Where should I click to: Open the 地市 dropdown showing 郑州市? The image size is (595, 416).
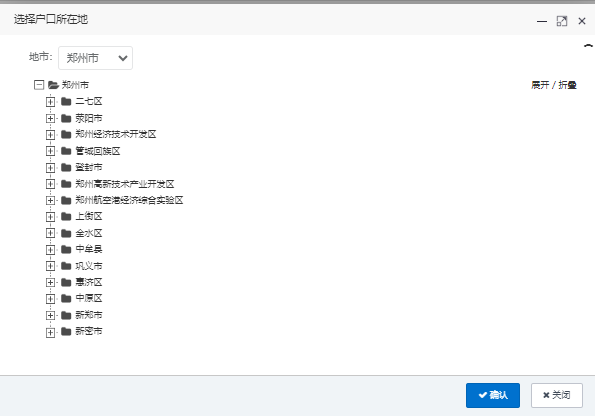(x=95, y=58)
